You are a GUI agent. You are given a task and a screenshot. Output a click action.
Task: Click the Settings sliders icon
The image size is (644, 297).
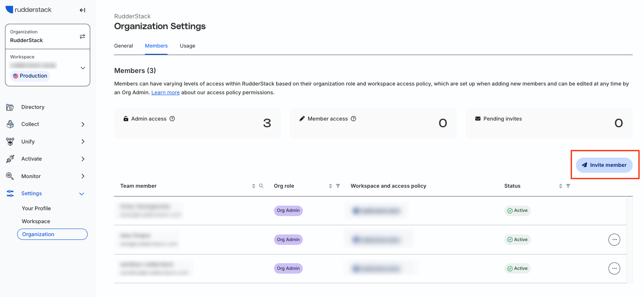tap(10, 194)
